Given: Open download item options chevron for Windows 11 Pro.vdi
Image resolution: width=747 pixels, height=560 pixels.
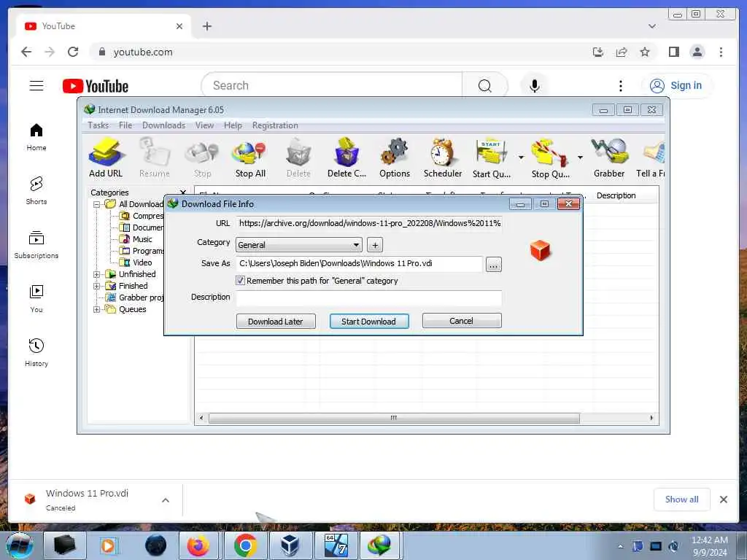Looking at the screenshot, I should 166,500.
